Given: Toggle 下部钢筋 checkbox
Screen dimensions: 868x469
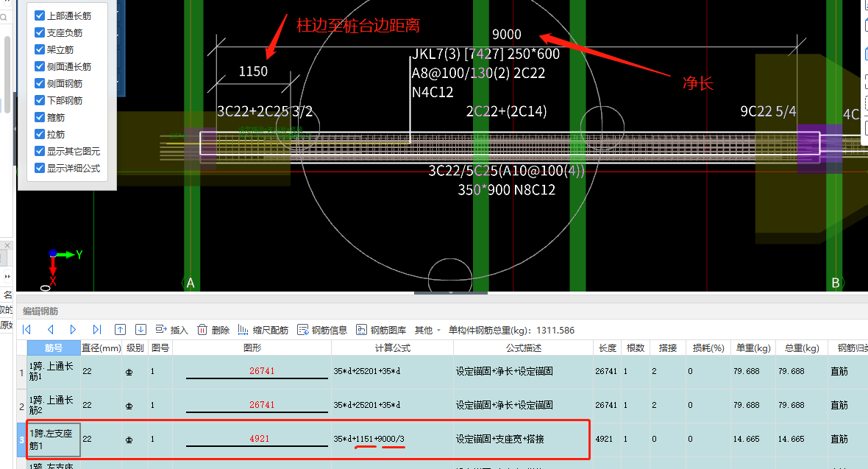Looking at the screenshot, I should click(39, 100).
